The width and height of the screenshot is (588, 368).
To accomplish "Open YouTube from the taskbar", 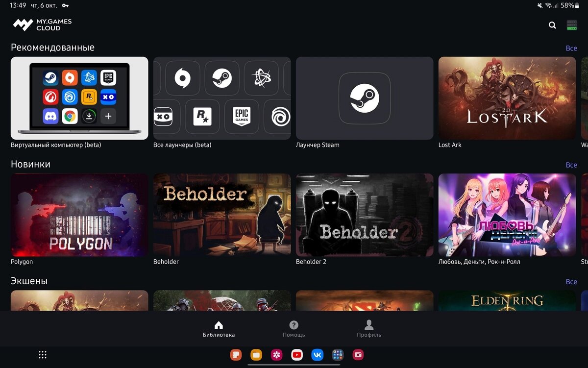I will (296, 355).
